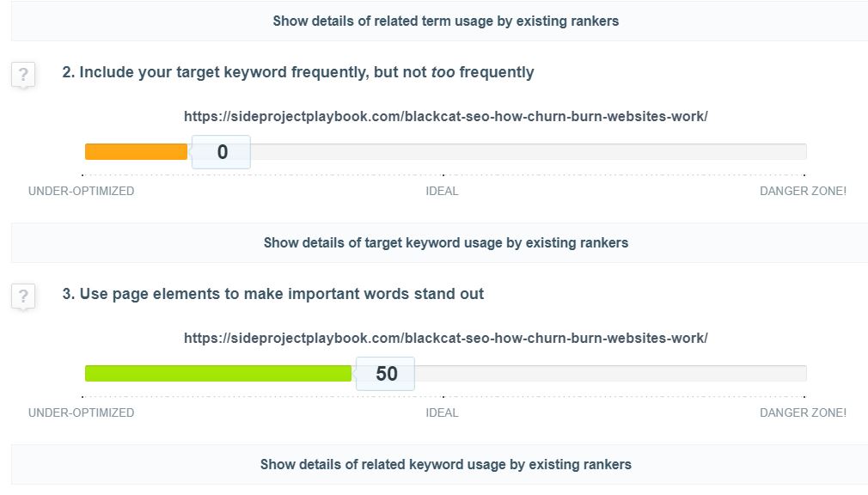The image size is (868, 495).
Task: Select the score bubble showing 0
Action: 222,152
